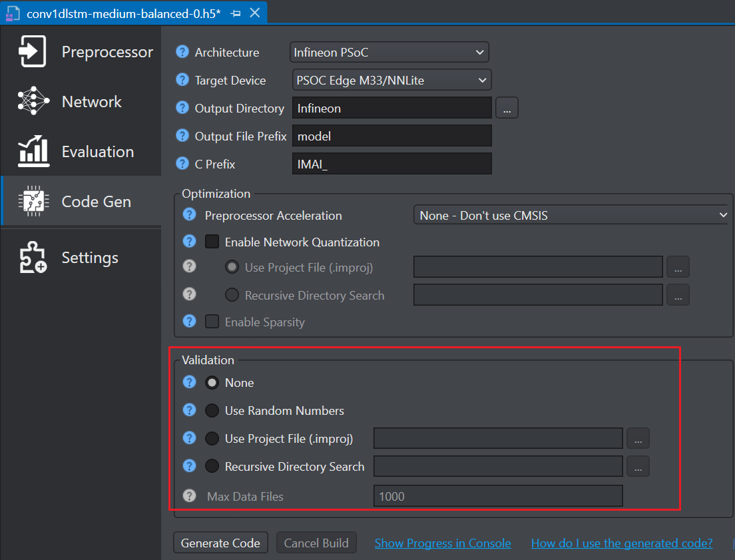This screenshot has height=560, width=735.
Task: Browse for Optimization project file
Action: coord(678,267)
